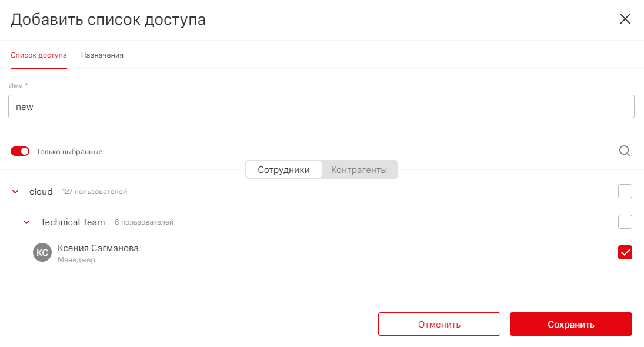The width and height of the screenshot is (644, 347).
Task: Select the Список доступа tab
Action: (x=39, y=55)
